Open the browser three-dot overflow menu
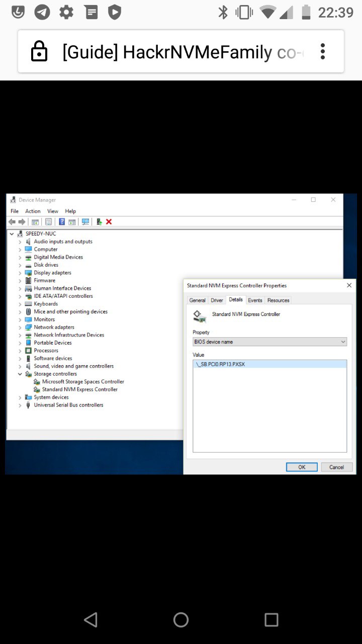The image size is (362, 644). (x=323, y=51)
